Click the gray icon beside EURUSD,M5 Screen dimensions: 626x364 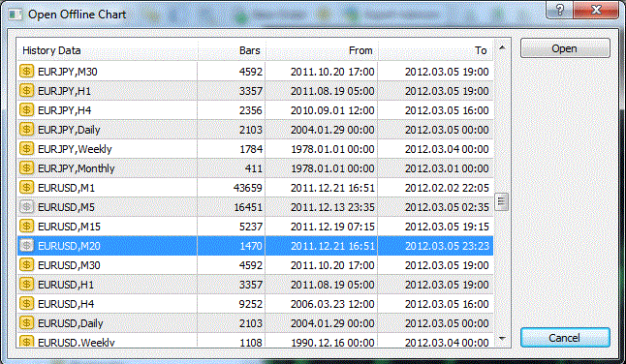26,207
